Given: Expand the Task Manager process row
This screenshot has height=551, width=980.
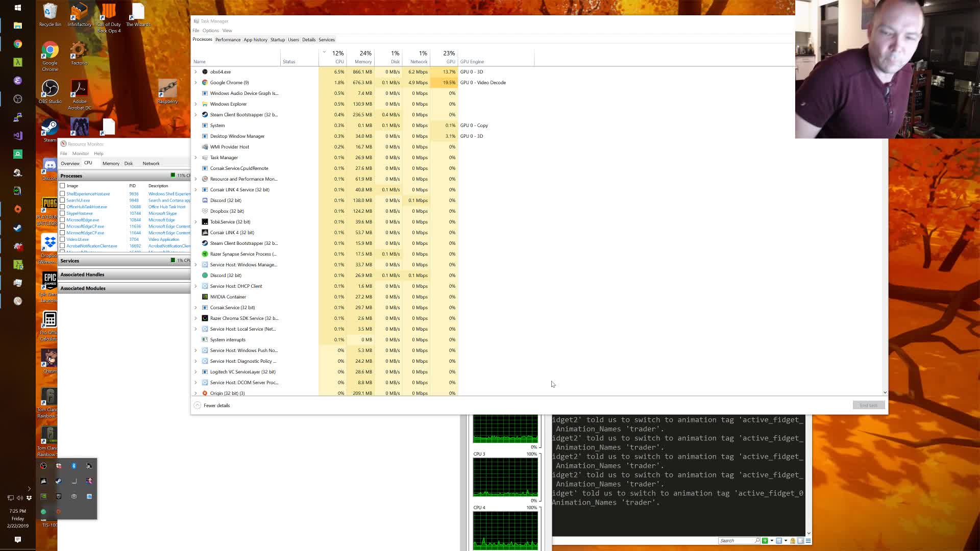Looking at the screenshot, I should [195, 158].
